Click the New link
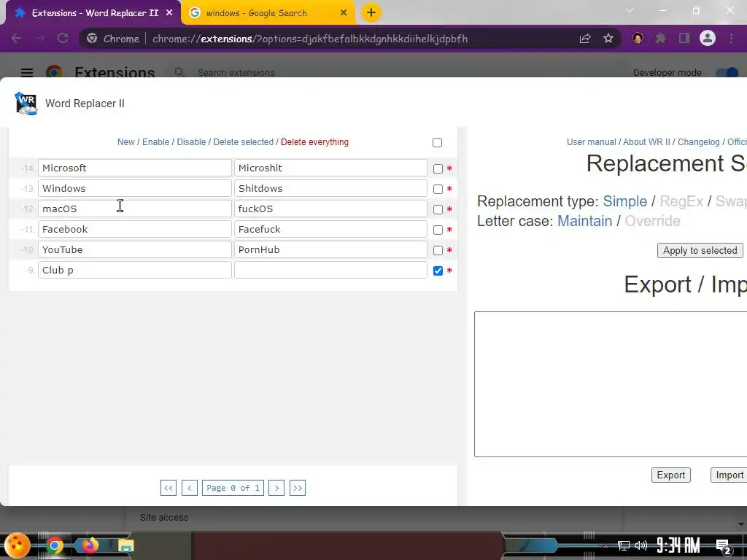 125,142
